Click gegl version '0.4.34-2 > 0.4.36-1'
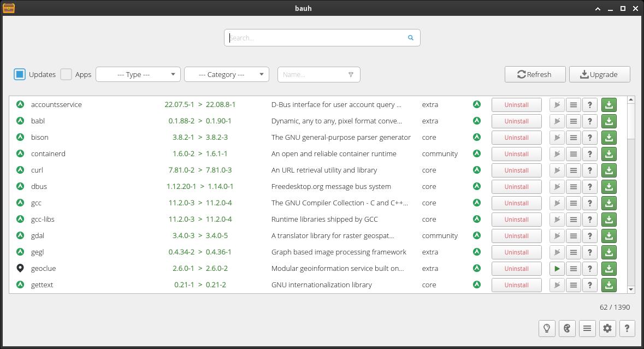 point(200,252)
